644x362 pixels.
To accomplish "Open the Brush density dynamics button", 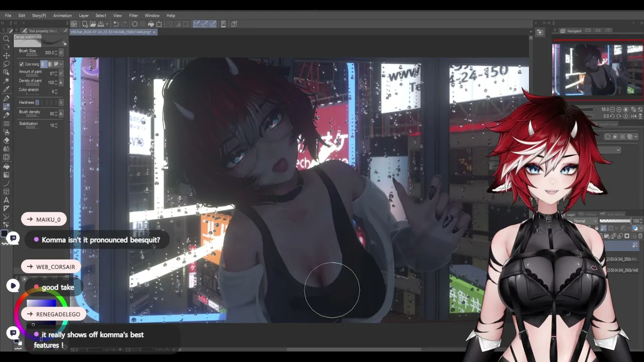I will 61,114.
